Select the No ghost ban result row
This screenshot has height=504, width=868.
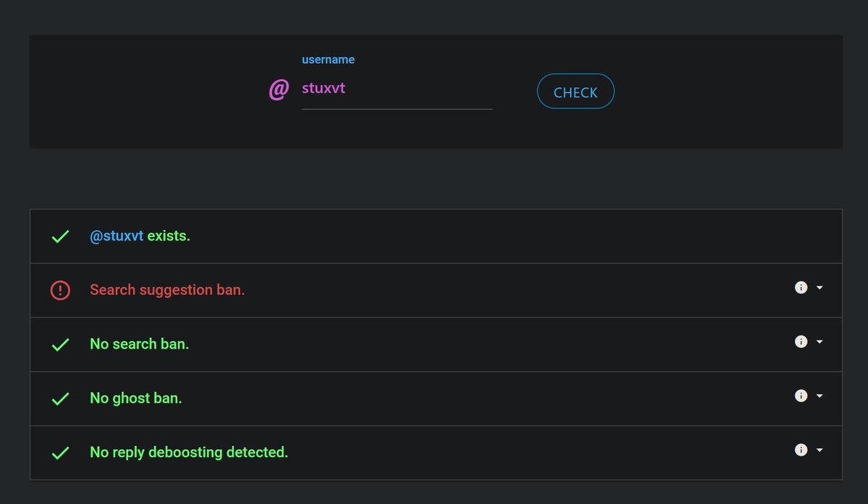(x=434, y=398)
